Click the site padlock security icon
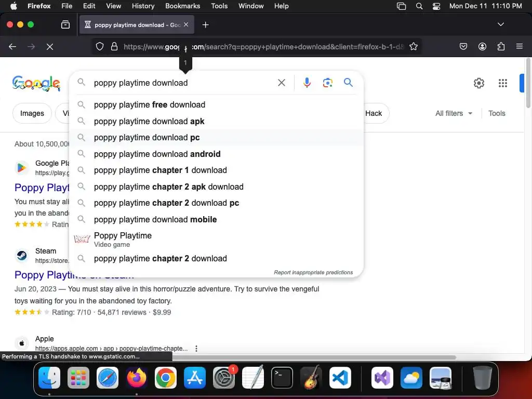Screen dimensions: 532x399 [x=114, y=46]
